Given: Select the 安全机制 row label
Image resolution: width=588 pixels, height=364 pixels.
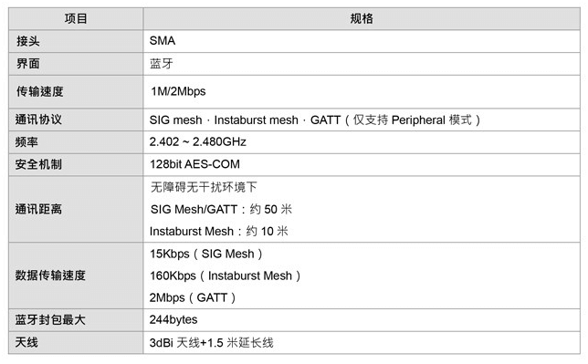Looking at the screenshot, I should [38, 164].
